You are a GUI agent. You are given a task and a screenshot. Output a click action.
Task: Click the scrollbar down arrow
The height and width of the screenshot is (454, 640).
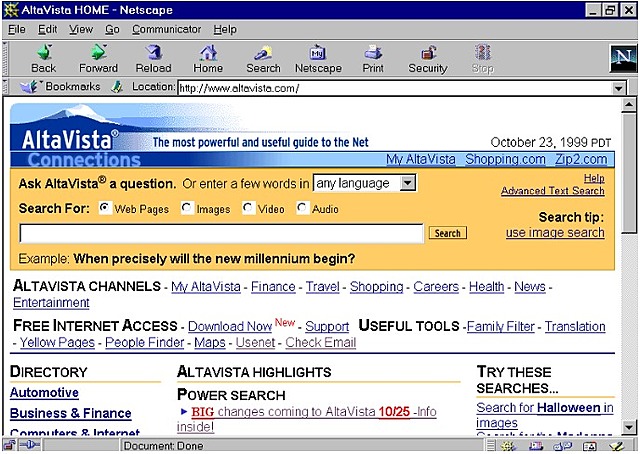(629, 427)
